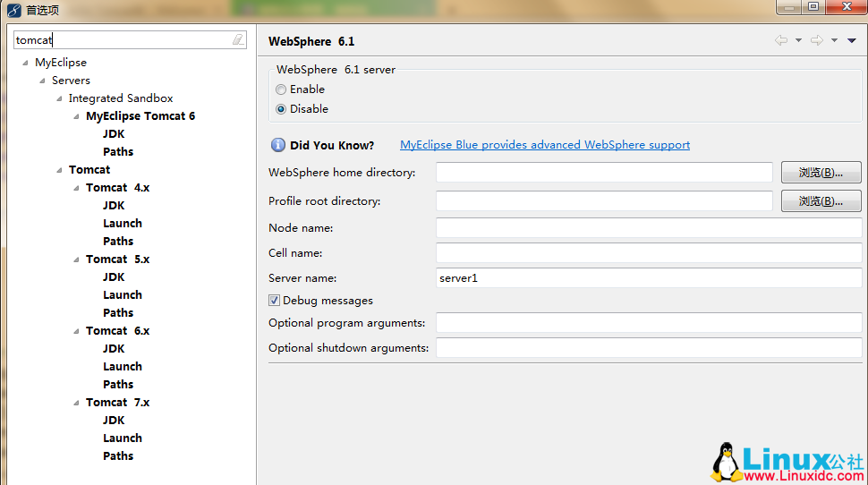Select Tomcat 6.x in the tree

coord(118,330)
